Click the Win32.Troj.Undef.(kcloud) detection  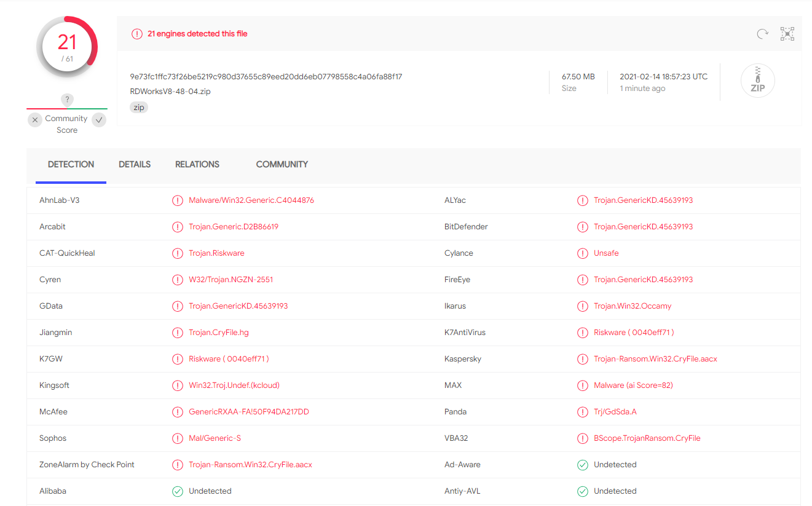[234, 385]
